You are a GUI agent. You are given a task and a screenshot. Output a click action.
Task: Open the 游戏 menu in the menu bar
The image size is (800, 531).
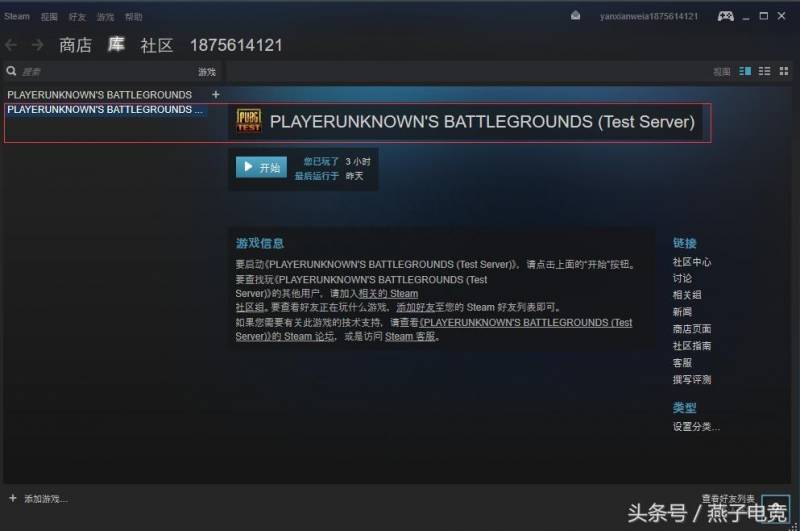(x=105, y=17)
